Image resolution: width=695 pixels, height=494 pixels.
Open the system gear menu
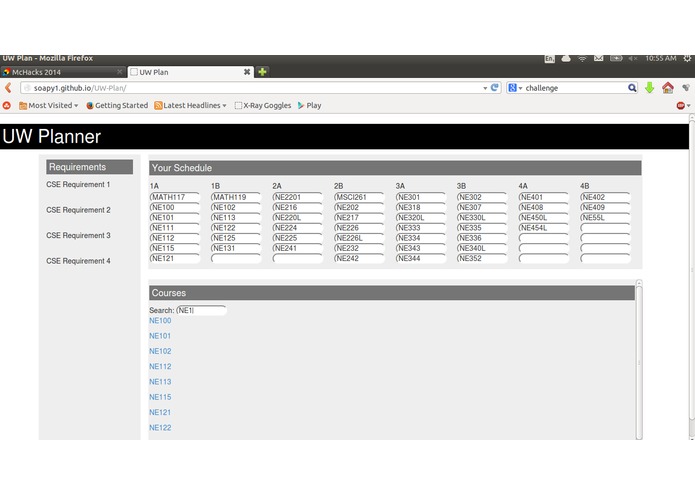click(687, 58)
